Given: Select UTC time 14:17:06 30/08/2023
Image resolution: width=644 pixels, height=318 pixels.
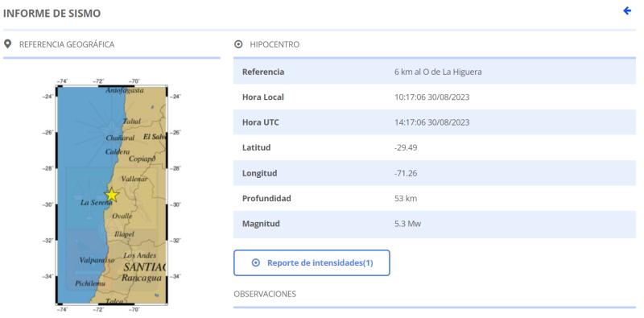Looking at the screenshot, I should [431, 122].
